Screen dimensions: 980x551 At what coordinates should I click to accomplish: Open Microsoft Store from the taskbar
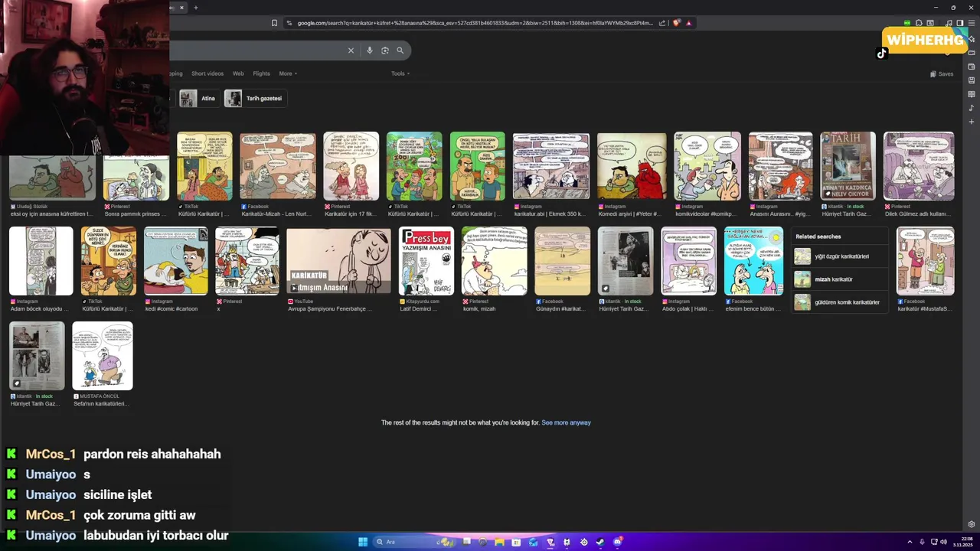(x=516, y=542)
